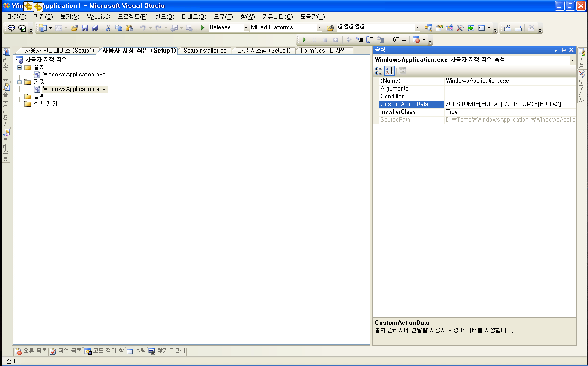The width and height of the screenshot is (588, 366).
Task: Click the Breakpoints window icon
Action: pyautogui.click(x=416, y=40)
